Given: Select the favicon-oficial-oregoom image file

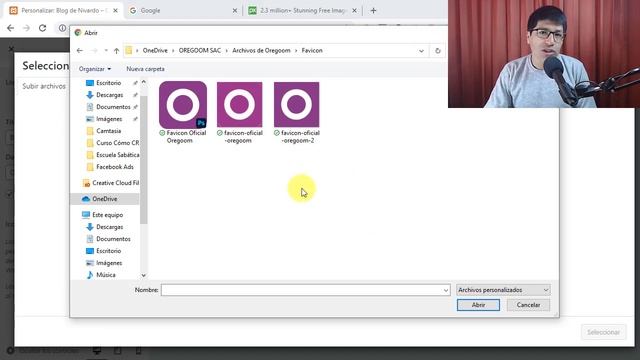Looking at the screenshot, I should tap(240, 112).
